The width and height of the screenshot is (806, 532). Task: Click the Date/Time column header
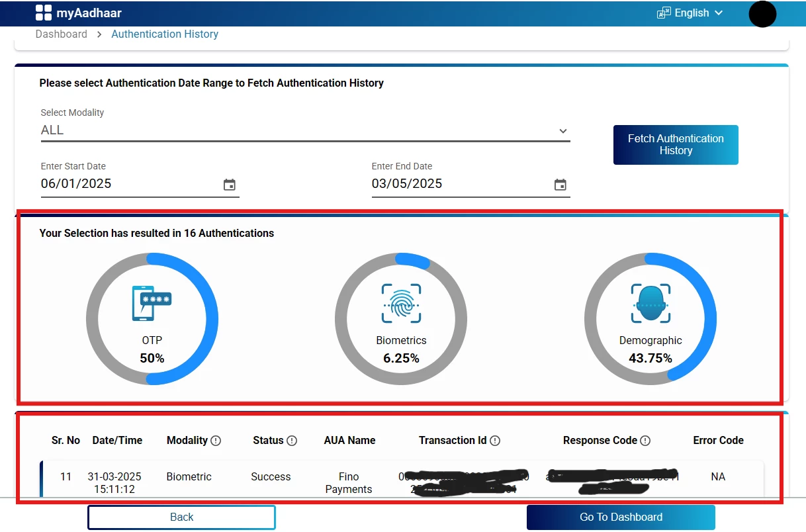click(x=117, y=440)
